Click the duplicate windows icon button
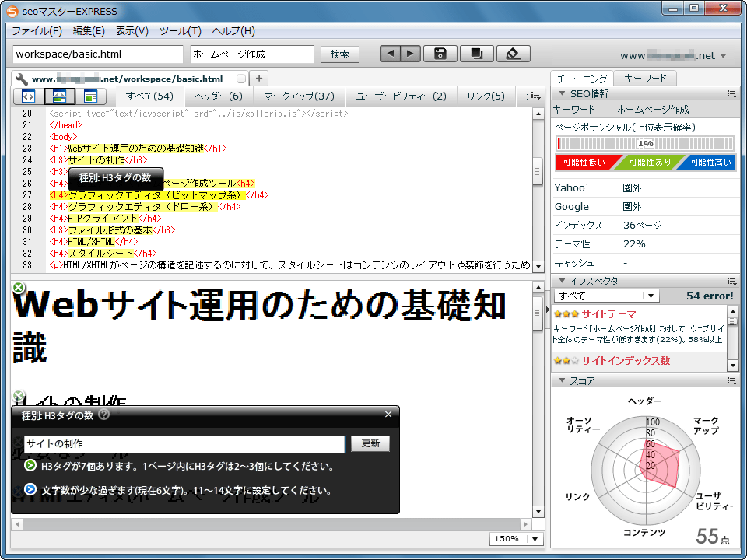This screenshot has width=747, height=560. 476,54
